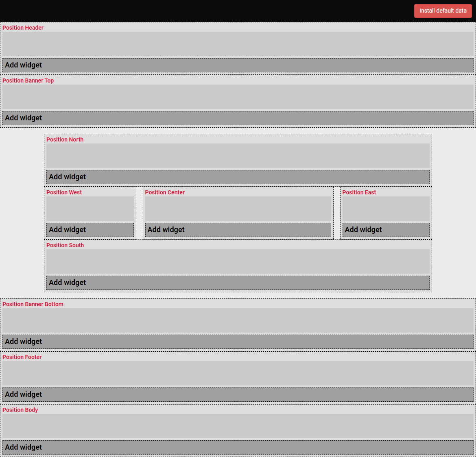
Task: Add widget to Position North
Action: (x=238, y=177)
